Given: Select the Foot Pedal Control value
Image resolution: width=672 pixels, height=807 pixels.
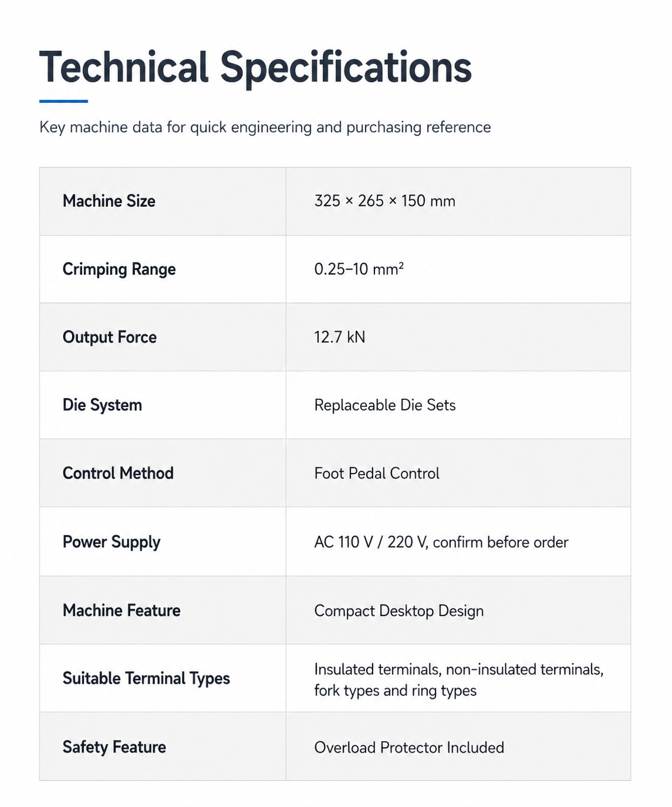Looking at the screenshot, I should click(x=377, y=473).
